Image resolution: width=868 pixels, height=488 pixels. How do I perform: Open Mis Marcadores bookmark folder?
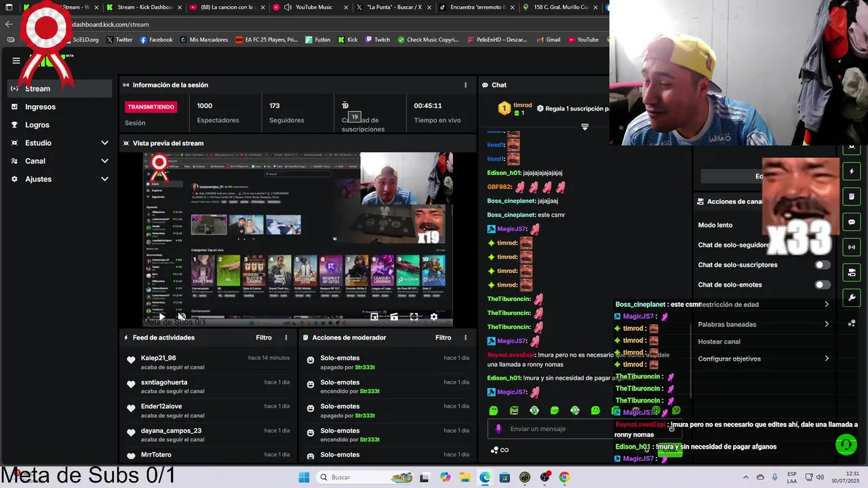[204, 40]
